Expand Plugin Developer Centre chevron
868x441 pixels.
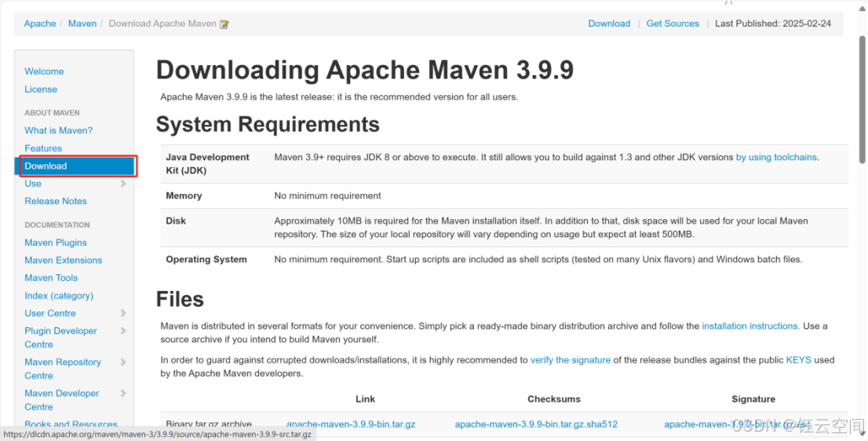(x=123, y=331)
